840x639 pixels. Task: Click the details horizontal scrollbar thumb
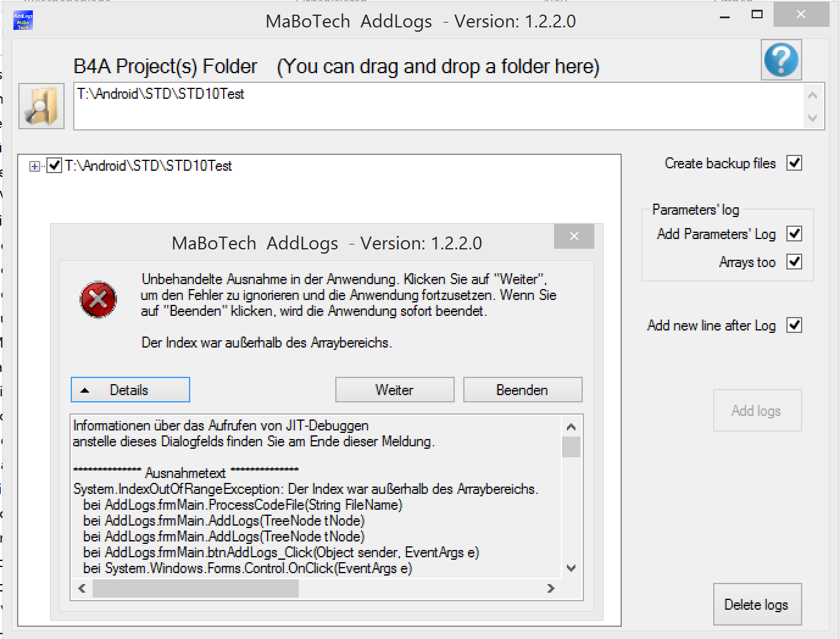tap(196, 588)
